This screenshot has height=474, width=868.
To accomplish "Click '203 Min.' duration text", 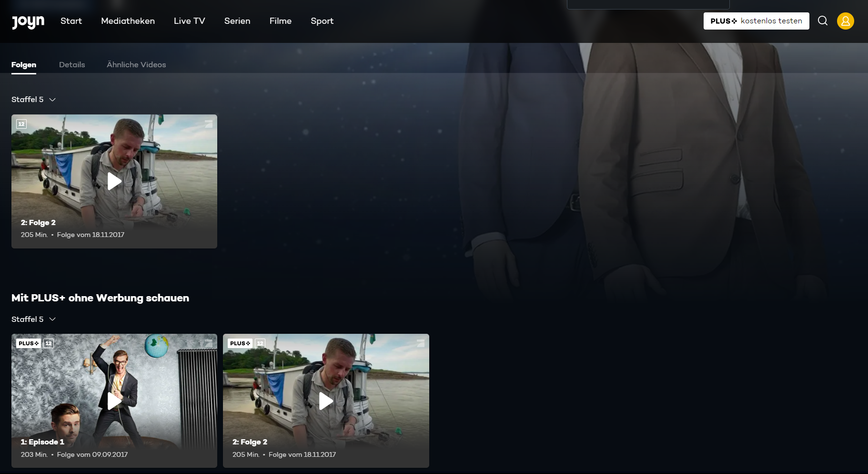I will (x=34, y=454).
